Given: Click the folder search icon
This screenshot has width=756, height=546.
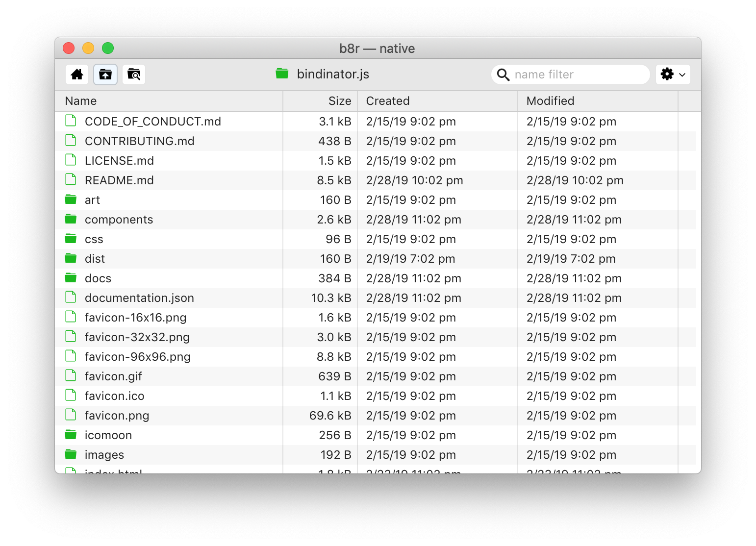Looking at the screenshot, I should 134,74.
